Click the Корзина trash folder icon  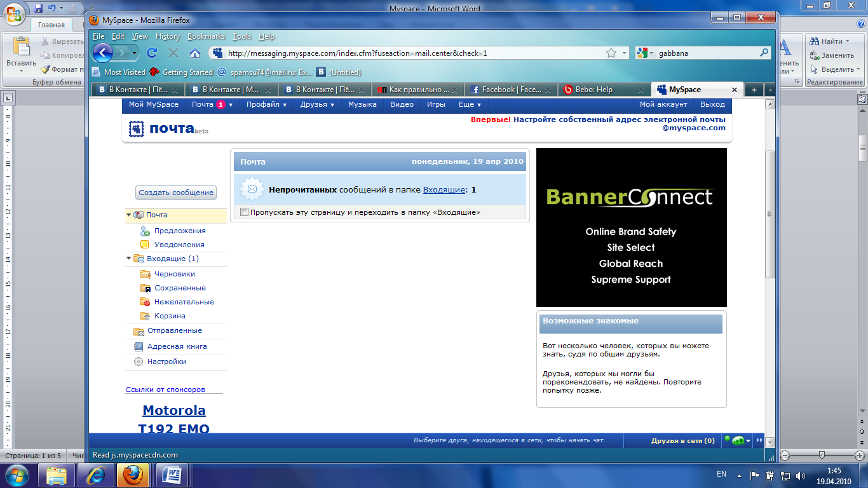pyautogui.click(x=144, y=316)
